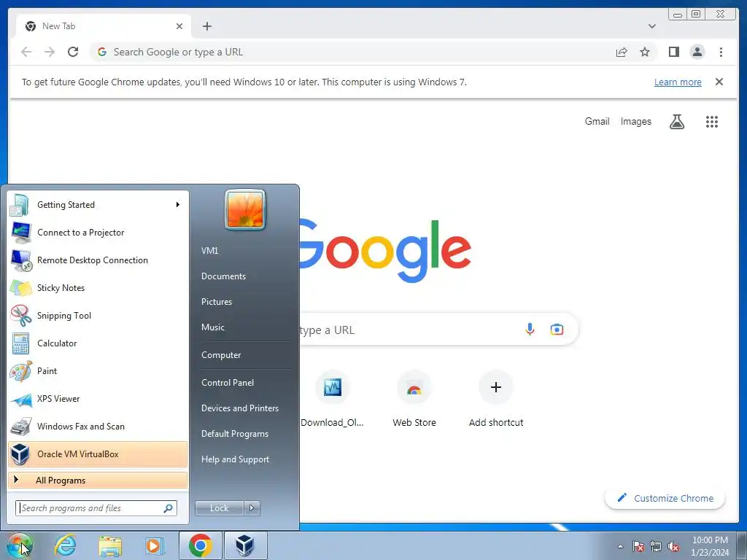Expand All Programs list
This screenshot has height=560, width=747.
pos(98,480)
